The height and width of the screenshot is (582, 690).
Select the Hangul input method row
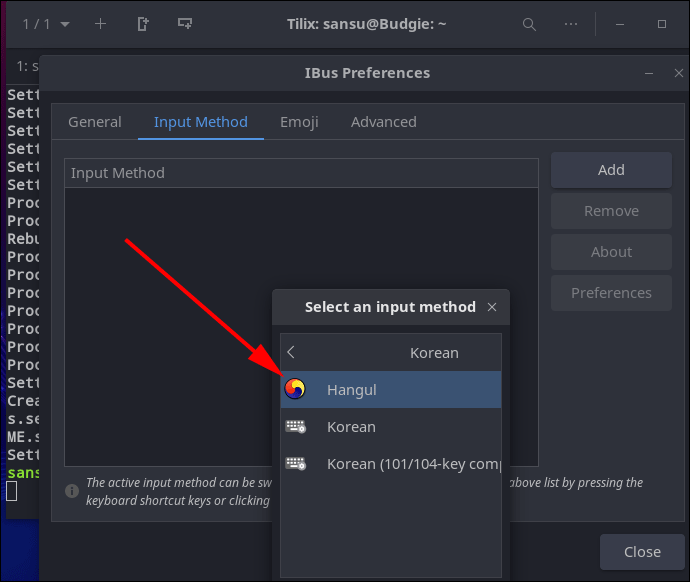391,389
